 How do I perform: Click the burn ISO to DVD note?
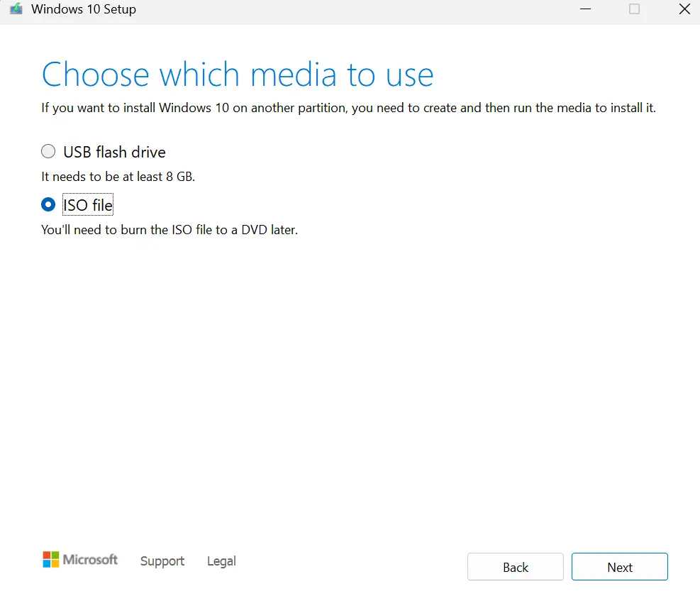(170, 230)
